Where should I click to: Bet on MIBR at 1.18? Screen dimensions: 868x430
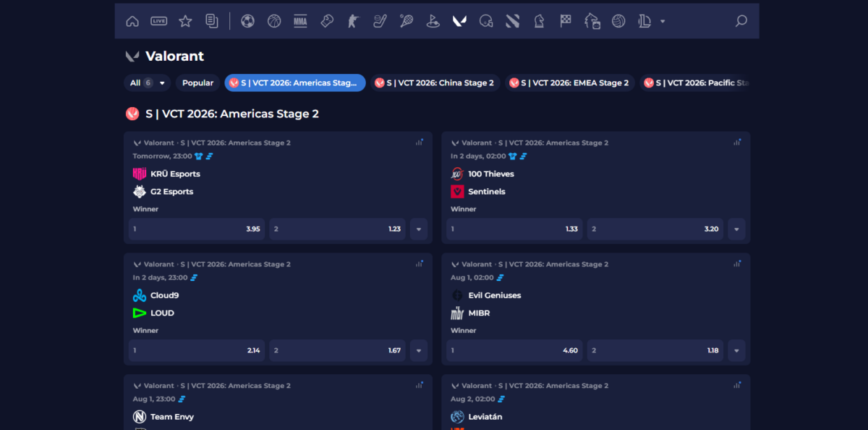655,351
